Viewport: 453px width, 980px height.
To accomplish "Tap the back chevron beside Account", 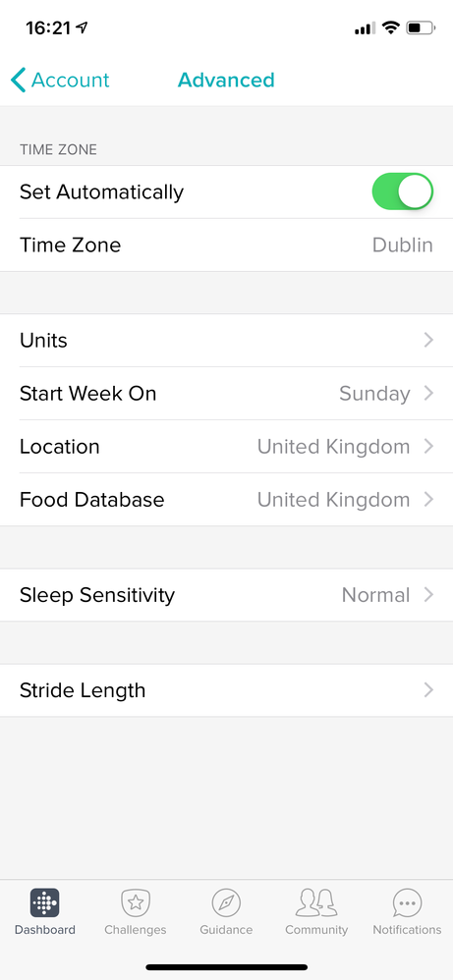I will click(18, 80).
